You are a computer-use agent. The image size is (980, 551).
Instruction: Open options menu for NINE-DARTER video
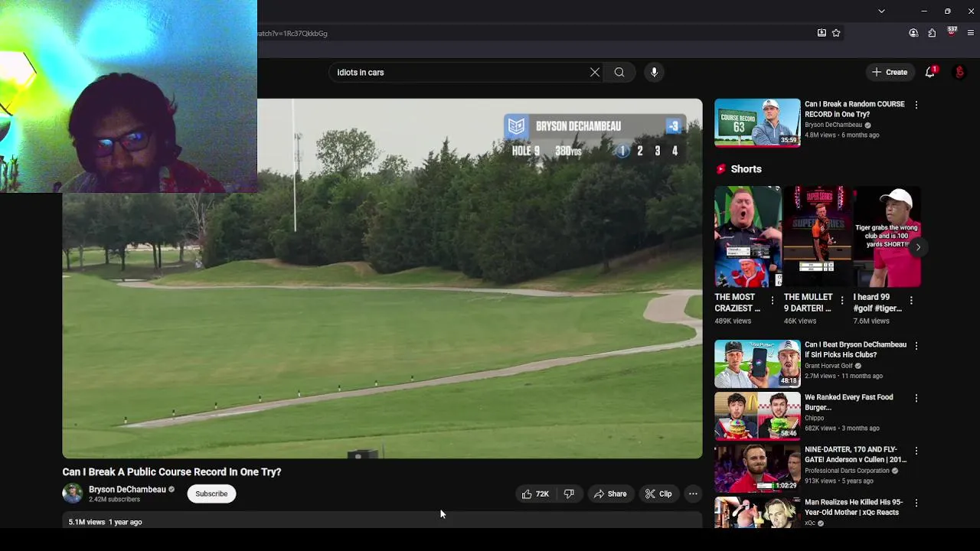click(916, 451)
